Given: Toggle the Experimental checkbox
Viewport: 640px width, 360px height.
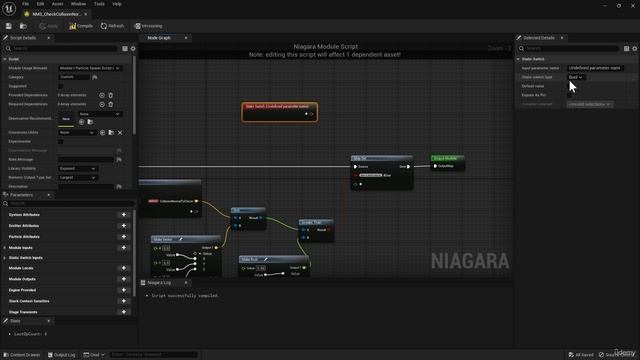Looking at the screenshot, I should pos(60,142).
